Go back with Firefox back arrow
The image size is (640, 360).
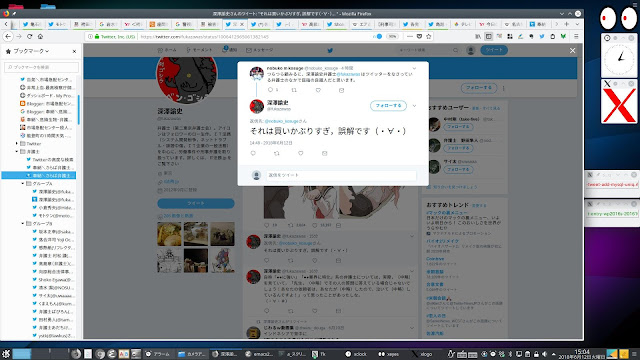8,36
